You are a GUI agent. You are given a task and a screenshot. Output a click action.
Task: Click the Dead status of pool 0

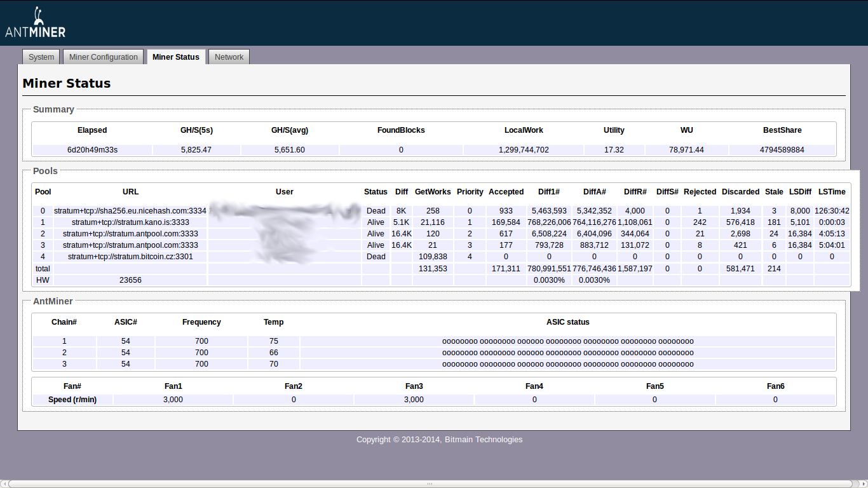point(376,211)
